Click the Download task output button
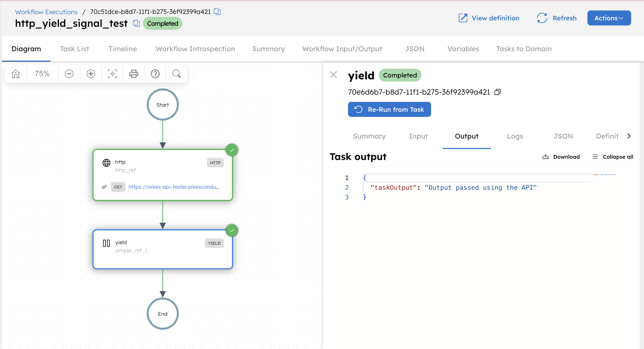644x349 pixels. [561, 157]
